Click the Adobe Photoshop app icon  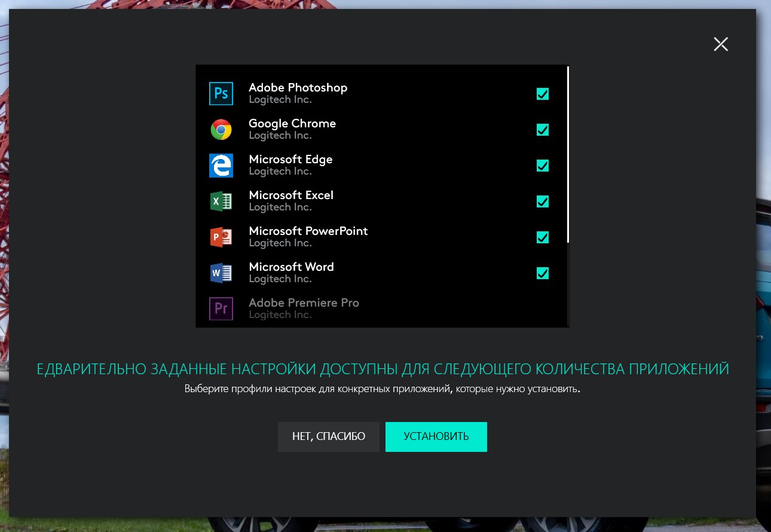221,94
